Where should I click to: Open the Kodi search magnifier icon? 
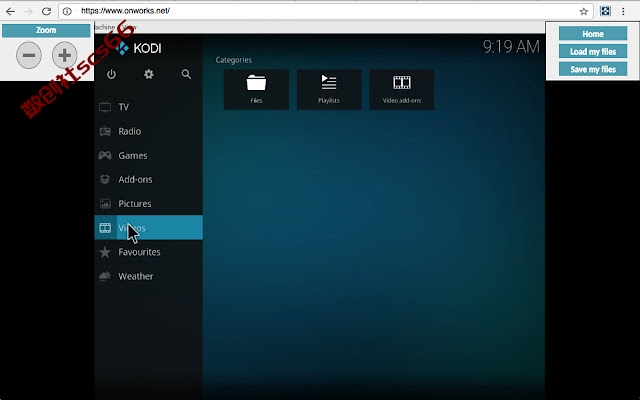186,74
